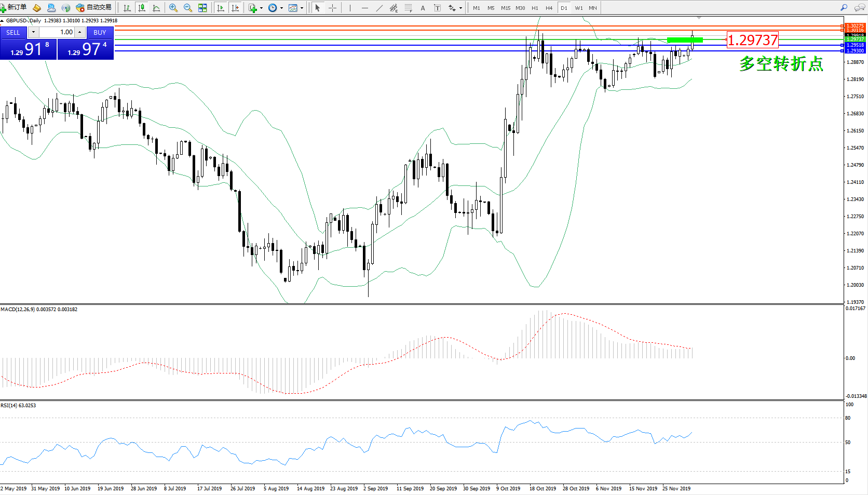Screen dimensions: 868x495
Task: Click the zoom in magnifier icon
Action: (x=173, y=8)
